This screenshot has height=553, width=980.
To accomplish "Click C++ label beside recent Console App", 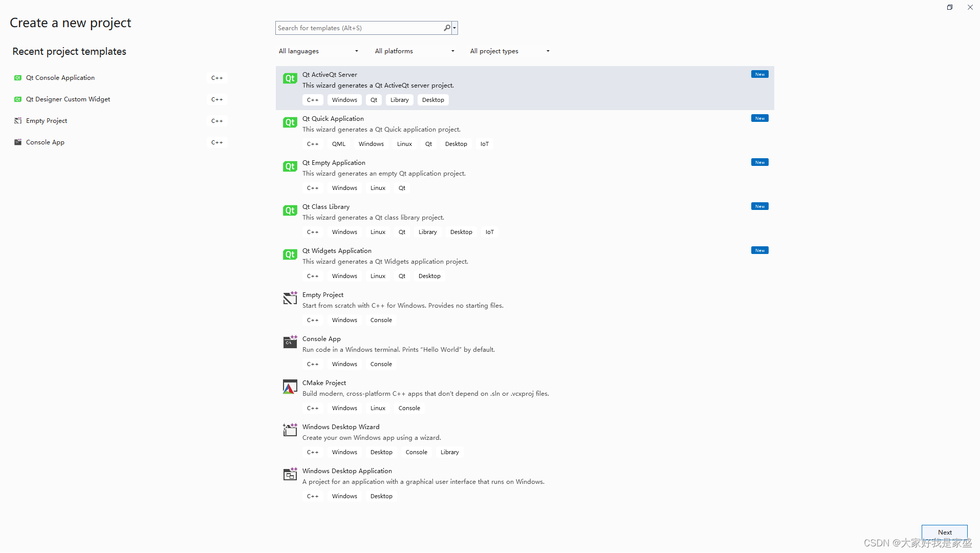I will (x=217, y=142).
